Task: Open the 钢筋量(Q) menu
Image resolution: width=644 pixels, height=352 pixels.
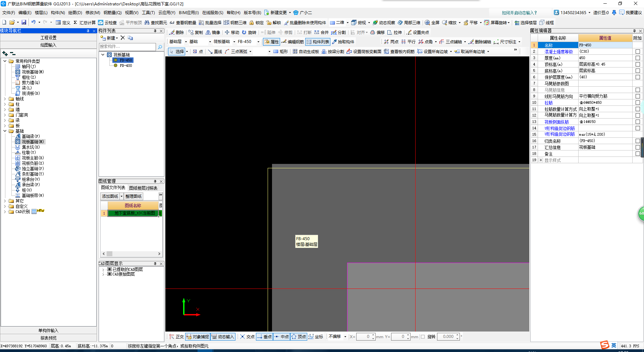Action: [x=112, y=13]
